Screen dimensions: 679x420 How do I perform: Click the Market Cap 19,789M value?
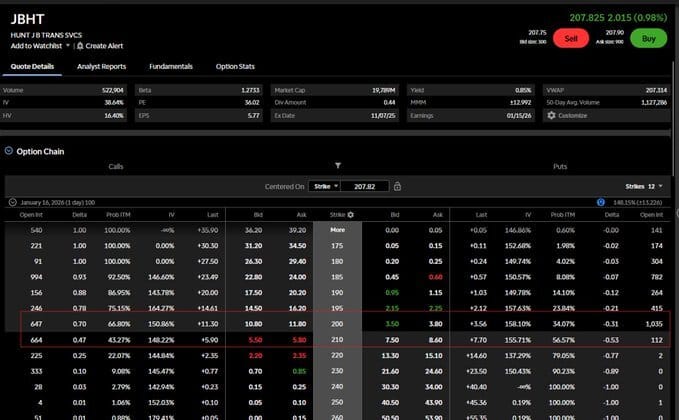(x=384, y=90)
